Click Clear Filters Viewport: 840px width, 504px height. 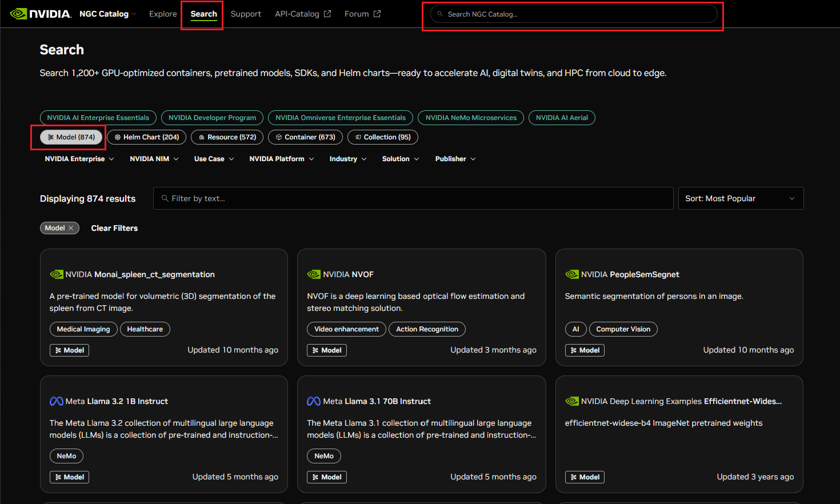pyautogui.click(x=114, y=228)
